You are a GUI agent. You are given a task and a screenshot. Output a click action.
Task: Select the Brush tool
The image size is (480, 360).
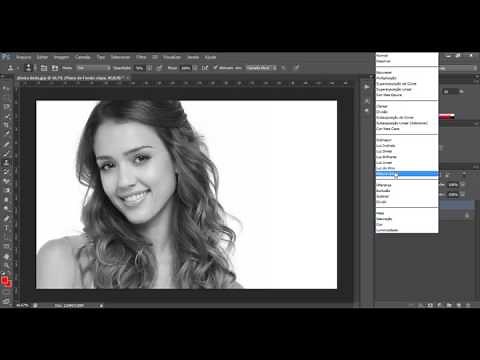click(x=6, y=154)
